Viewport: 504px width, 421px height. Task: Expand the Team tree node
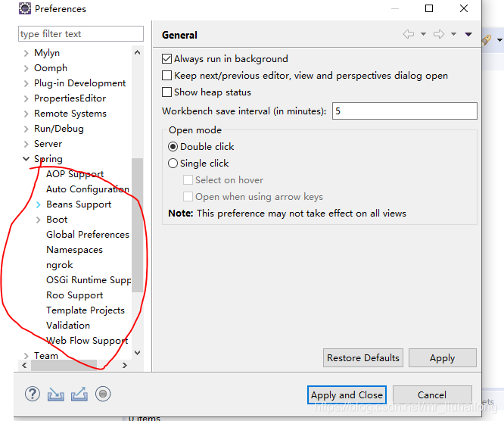26,356
